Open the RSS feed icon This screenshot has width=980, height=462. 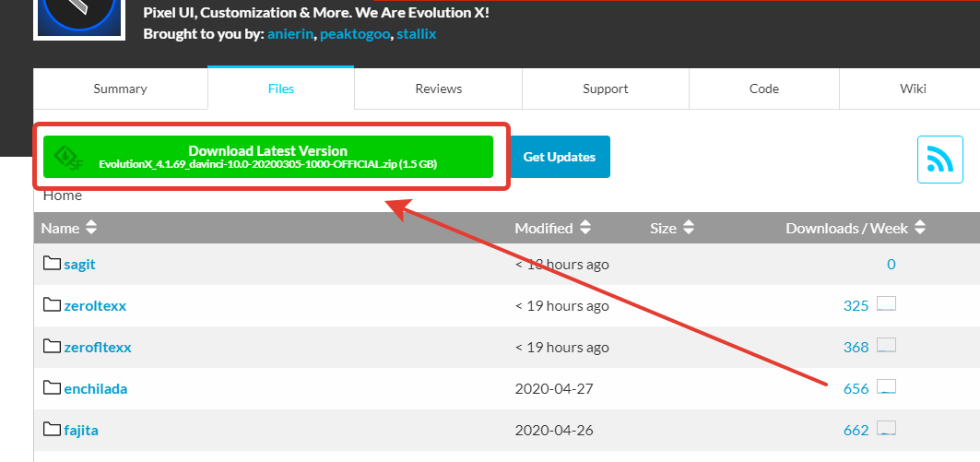940,160
